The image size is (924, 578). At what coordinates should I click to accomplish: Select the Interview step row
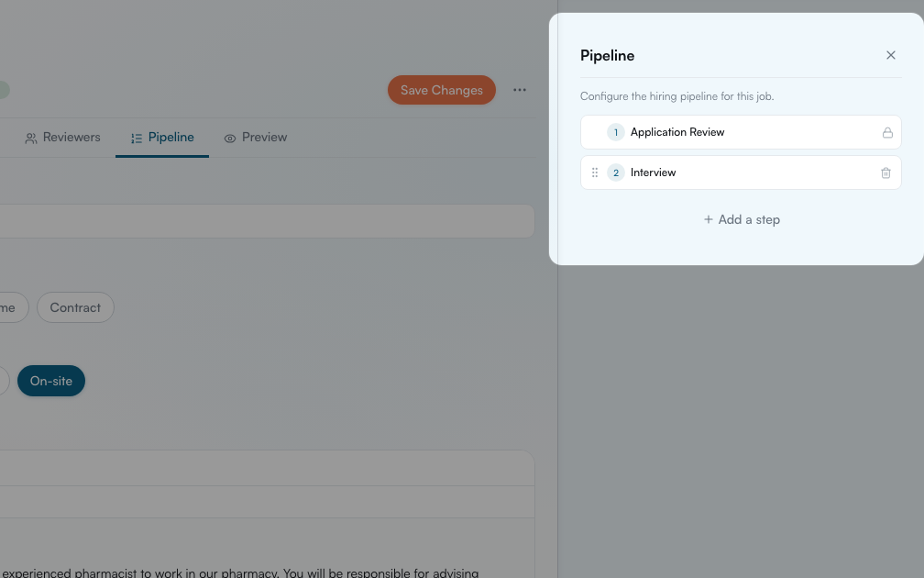point(741,172)
